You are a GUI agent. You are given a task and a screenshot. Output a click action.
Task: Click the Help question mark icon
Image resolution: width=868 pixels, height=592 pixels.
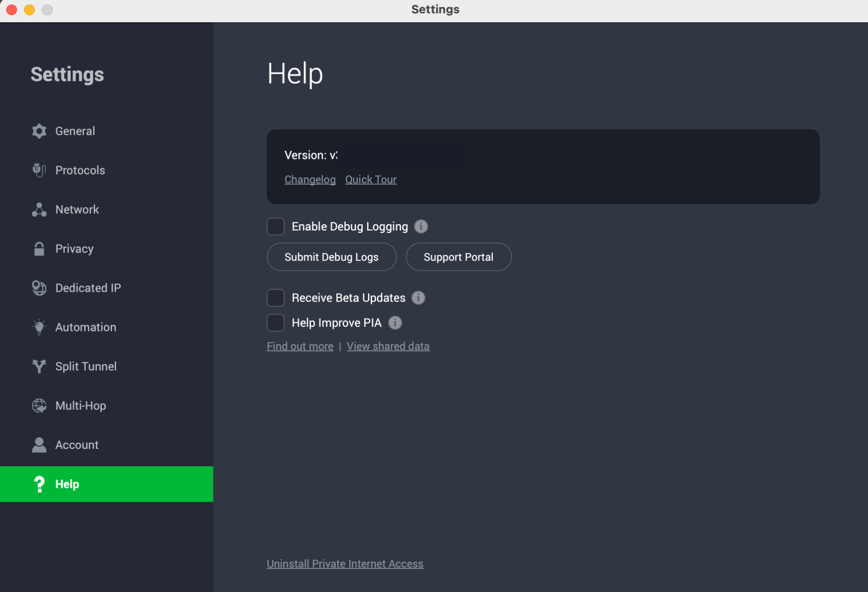point(39,484)
